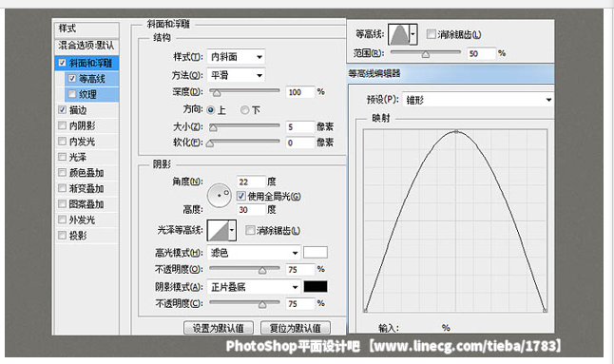Click the 设置为默认值 button
The height and width of the screenshot is (364, 614).
(219, 328)
